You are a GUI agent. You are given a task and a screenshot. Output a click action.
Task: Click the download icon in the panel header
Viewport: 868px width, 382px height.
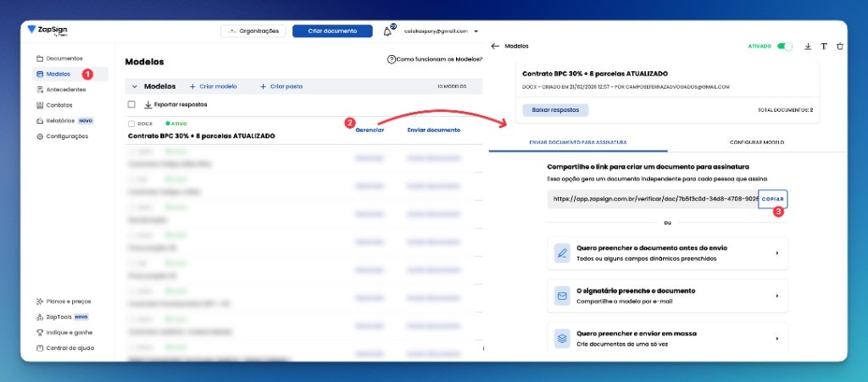(x=808, y=47)
